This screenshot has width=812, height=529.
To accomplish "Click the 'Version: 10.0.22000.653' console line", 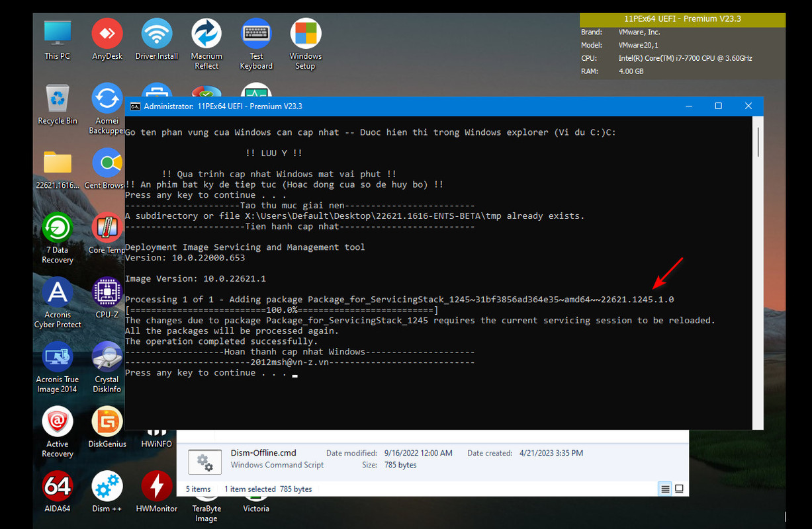I will [185, 257].
